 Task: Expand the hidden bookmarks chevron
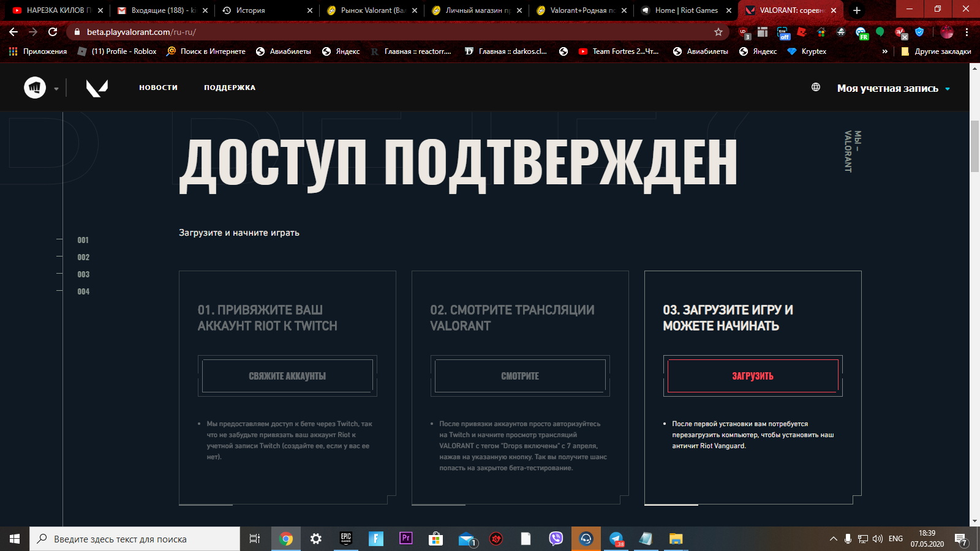tap(884, 51)
